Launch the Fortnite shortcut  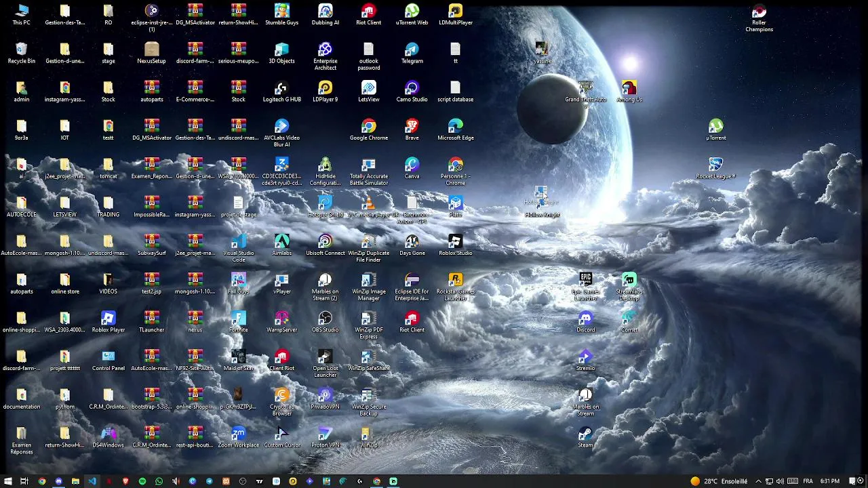[x=238, y=323]
